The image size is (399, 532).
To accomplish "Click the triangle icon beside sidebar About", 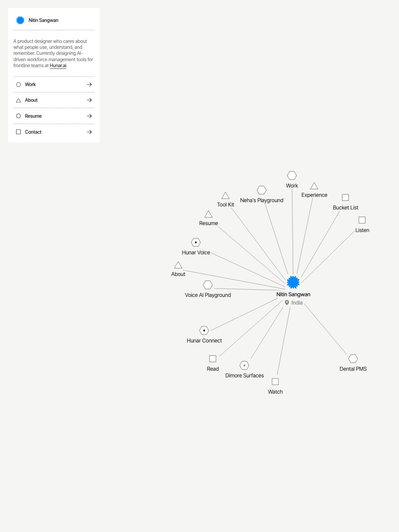I will click(19, 100).
